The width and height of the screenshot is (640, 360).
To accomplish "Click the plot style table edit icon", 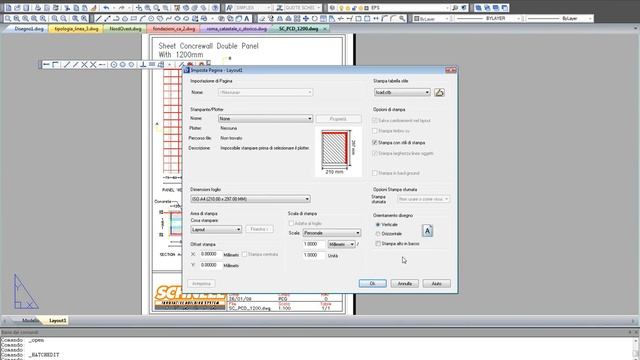I will point(439,93).
